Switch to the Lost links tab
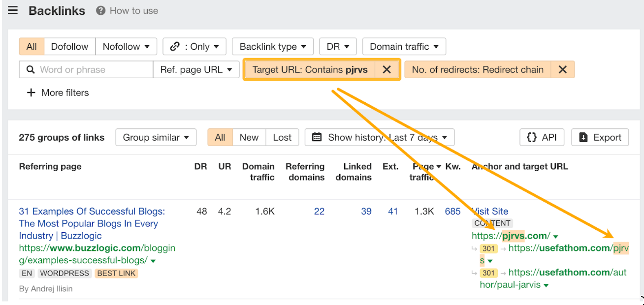Screen dimensions: 644x305 click(x=282, y=138)
